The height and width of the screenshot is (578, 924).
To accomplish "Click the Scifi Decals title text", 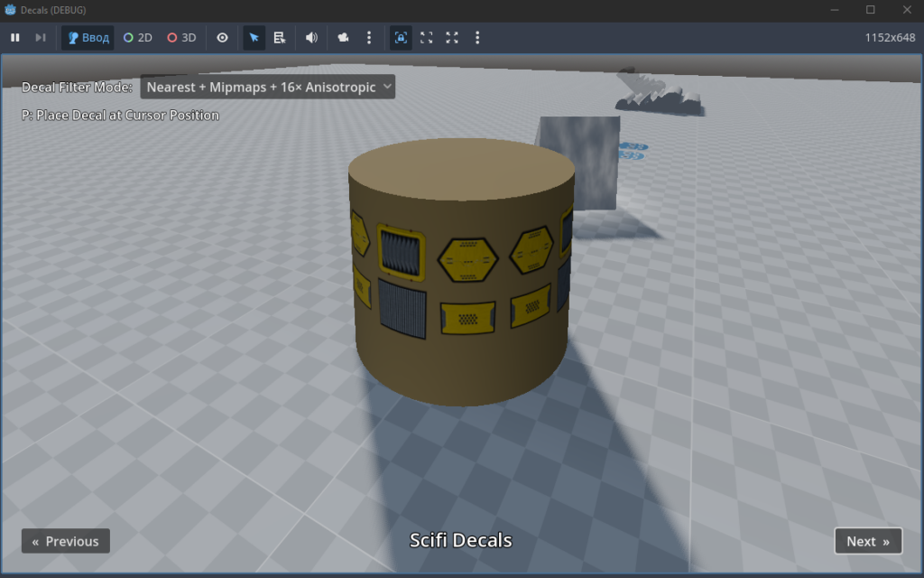I will point(461,540).
